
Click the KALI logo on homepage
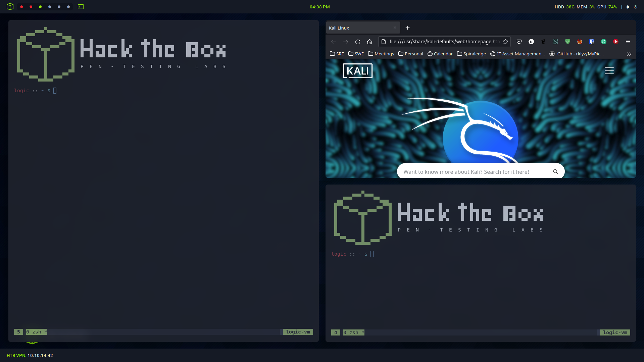point(357,71)
